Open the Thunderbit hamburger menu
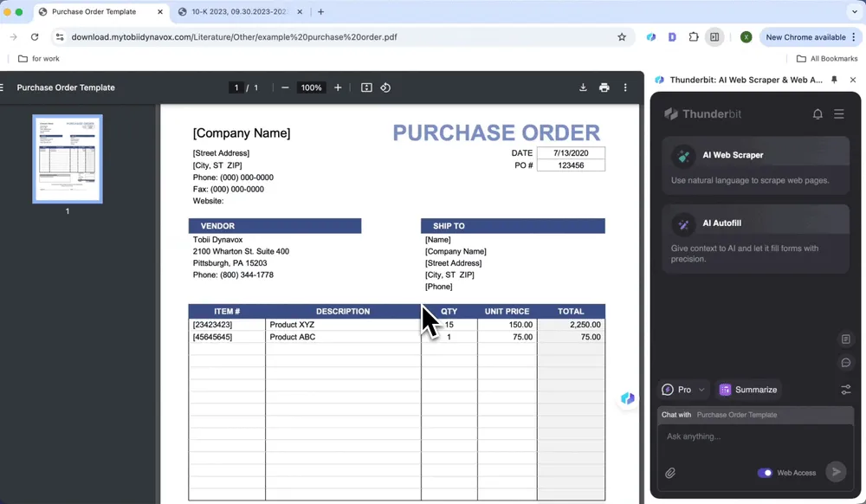This screenshot has width=866, height=504. point(839,113)
